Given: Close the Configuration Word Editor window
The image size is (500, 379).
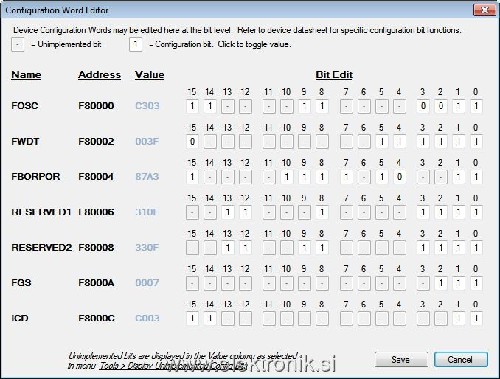Looking at the screenshot, I should point(484,10).
